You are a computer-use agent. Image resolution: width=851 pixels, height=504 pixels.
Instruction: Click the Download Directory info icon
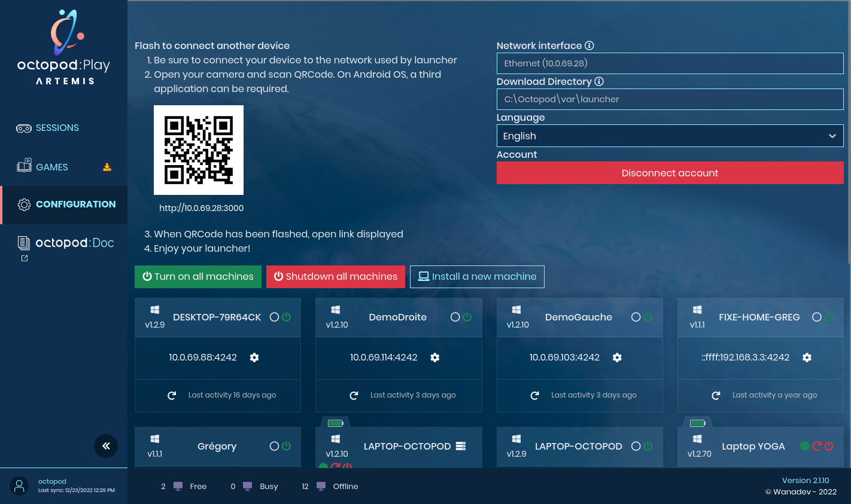click(599, 81)
